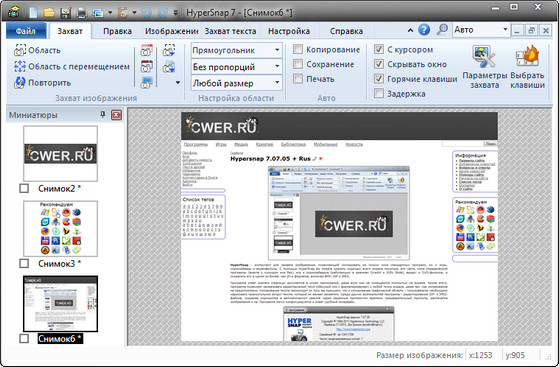This screenshot has height=367, width=559.
Task: Click the clipboard paste icon
Action: click(x=123, y=13)
